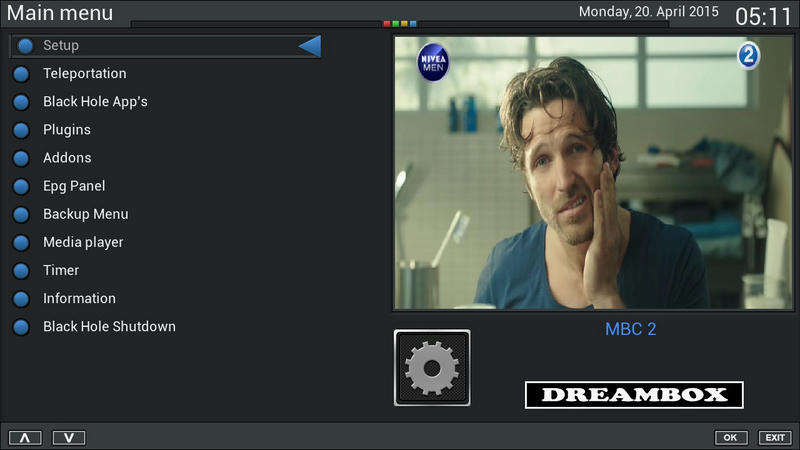Open Black Hole App's menu entry

click(95, 102)
